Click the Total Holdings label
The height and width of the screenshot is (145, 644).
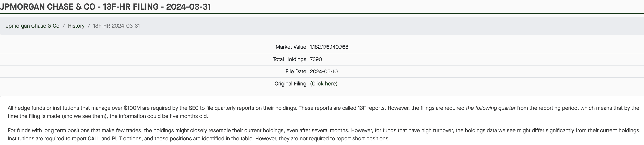click(289, 59)
